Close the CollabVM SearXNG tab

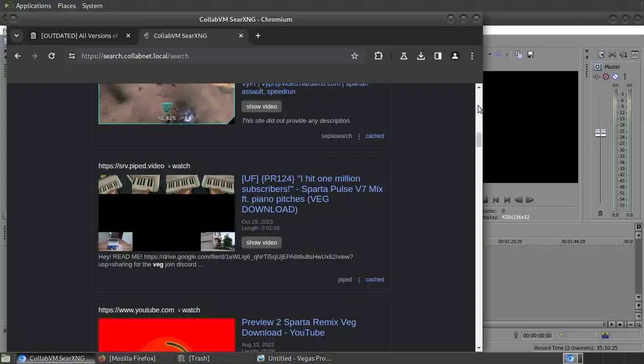pyautogui.click(x=241, y=36)
